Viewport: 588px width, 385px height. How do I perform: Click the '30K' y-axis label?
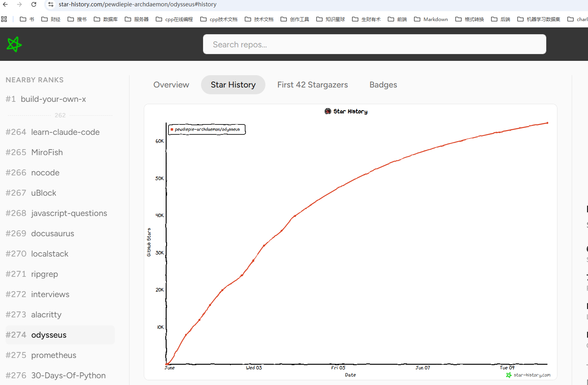[x=159, y=253]
